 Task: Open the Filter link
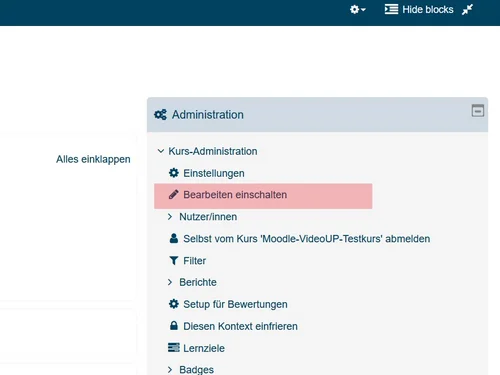coord(194,261)
